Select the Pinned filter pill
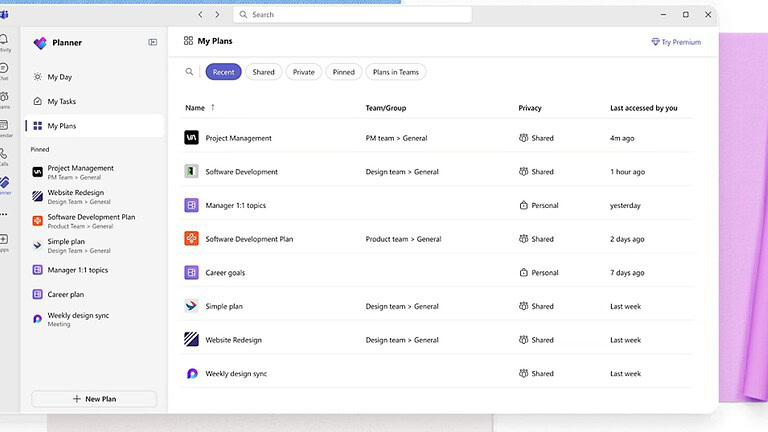768x432 pixels. (343, 72)
